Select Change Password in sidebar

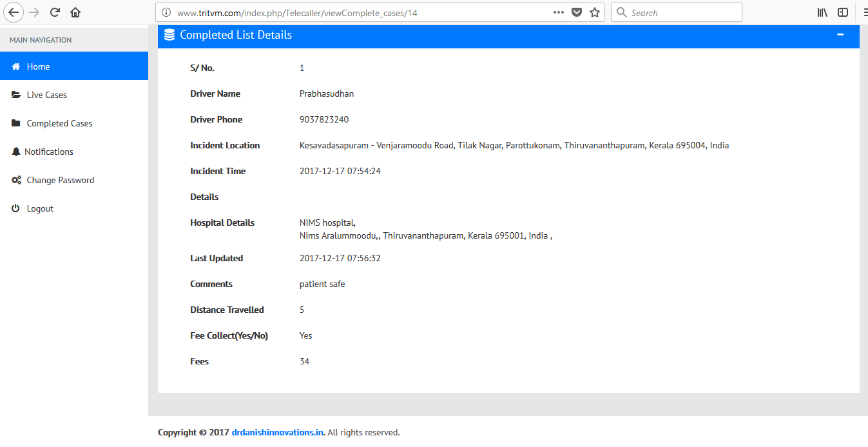point(60,180)
